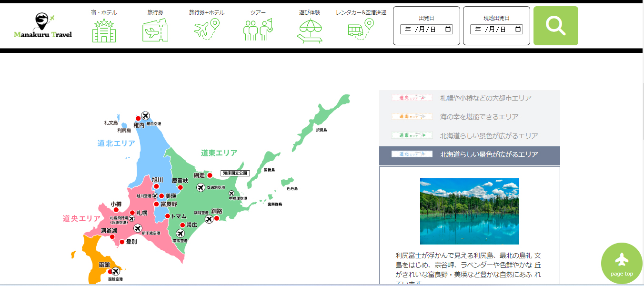This screenshot has height=286, width=644.
Task: Switch to the 道南エリア tab
Action: [x=469, y=117]
